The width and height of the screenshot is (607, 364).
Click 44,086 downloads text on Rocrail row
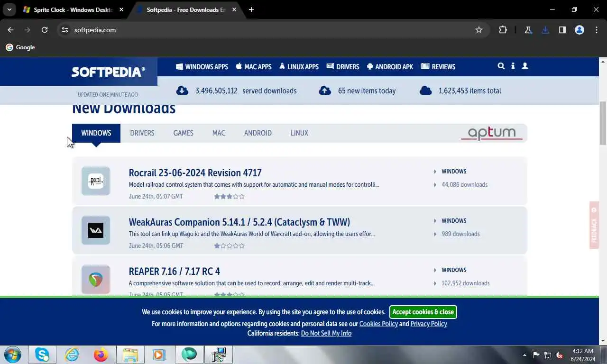(x=464, y=185)
